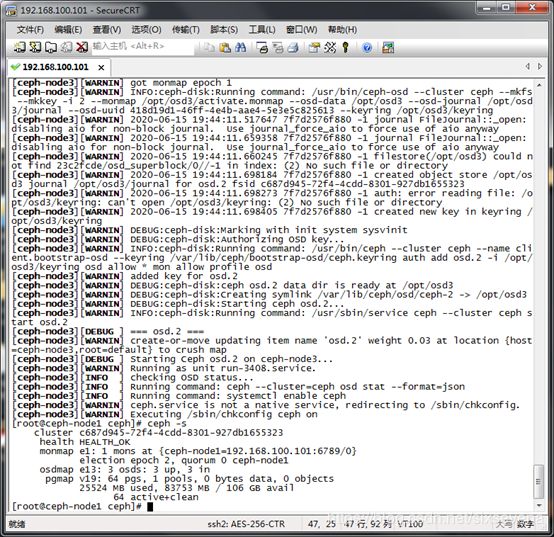Viewport: 554px width, 537px height.
Task: Click the terminal vertical scrollbar thumb
Action: (539, 481)
